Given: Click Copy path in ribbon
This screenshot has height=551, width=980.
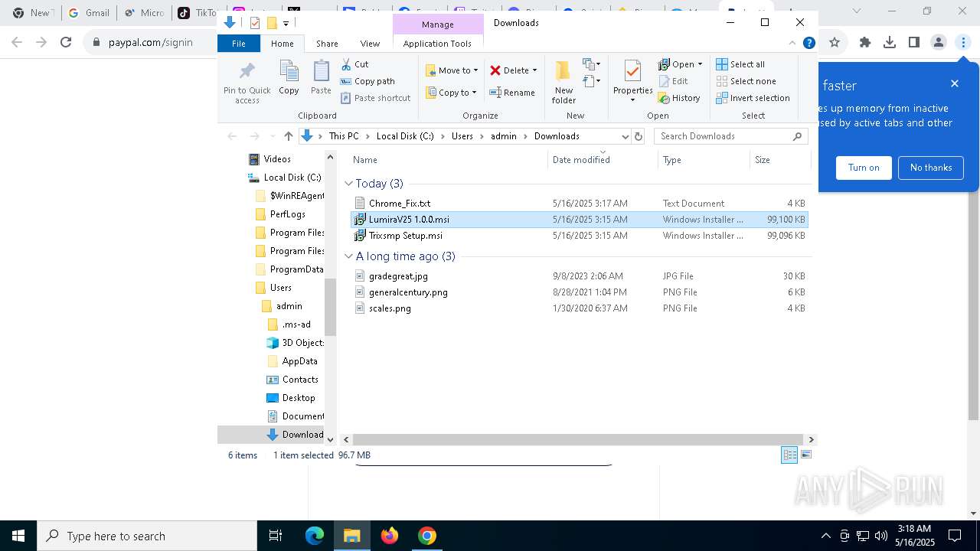Looking at the screenshot, I should coord(367,81).
